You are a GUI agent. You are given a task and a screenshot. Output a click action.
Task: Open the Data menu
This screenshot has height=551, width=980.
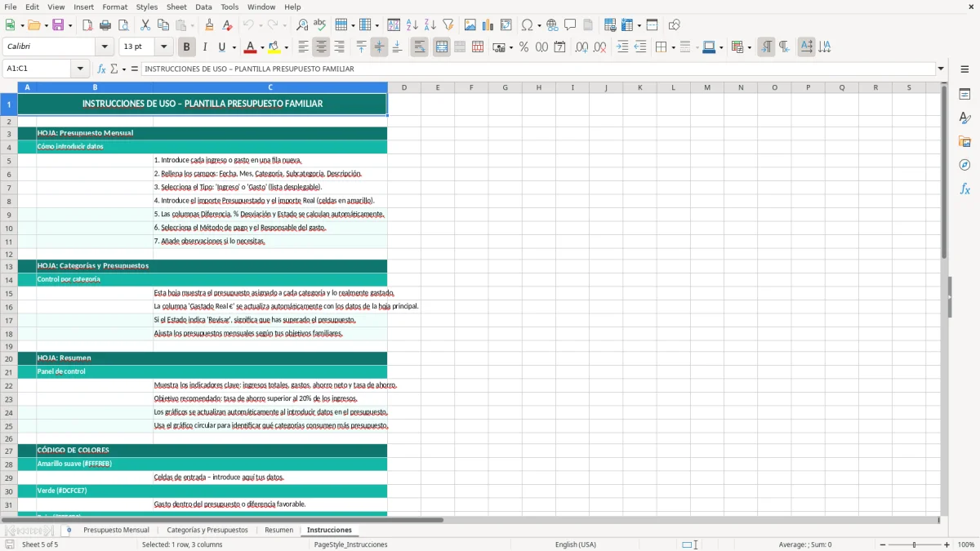point(203,7)
